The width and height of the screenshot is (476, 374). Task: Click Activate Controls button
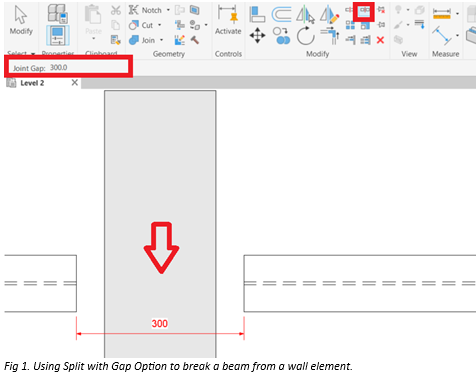coord(228,20)
